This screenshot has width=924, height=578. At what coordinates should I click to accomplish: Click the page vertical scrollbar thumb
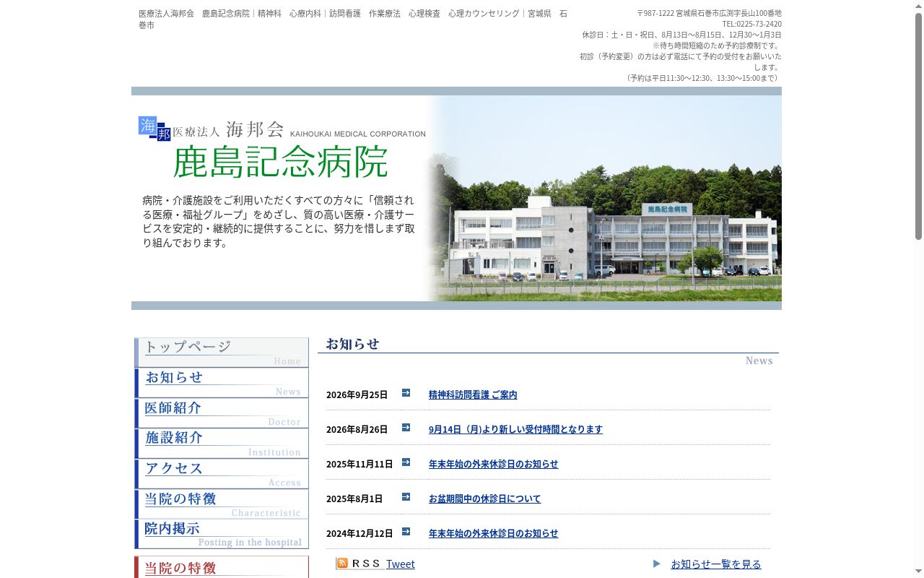click(x=918, y=126)
